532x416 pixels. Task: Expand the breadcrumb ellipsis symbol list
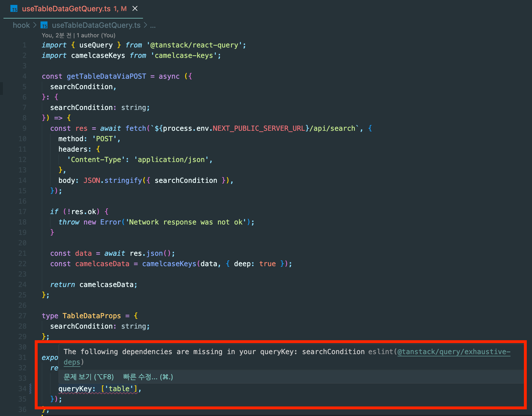(153, 25)
